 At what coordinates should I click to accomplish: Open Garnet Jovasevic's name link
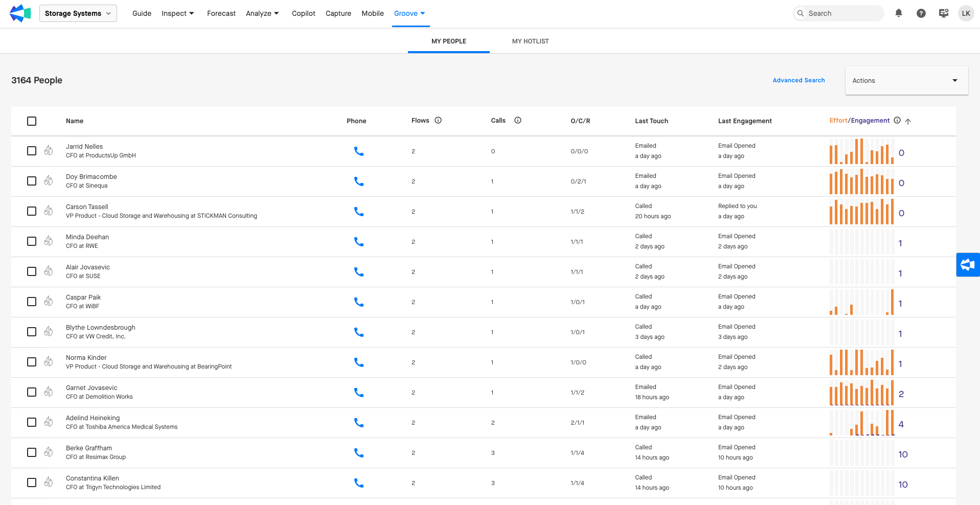coord(92,388)
